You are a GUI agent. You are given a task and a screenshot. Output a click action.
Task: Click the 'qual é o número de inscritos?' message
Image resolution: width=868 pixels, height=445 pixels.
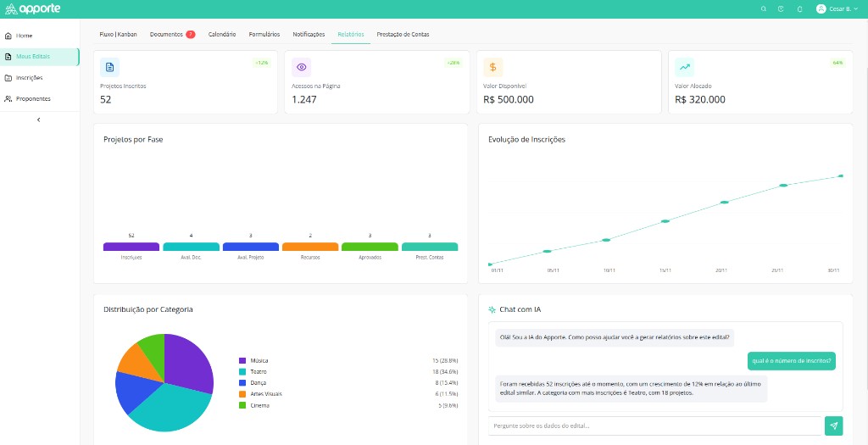[x=792, y=361]
